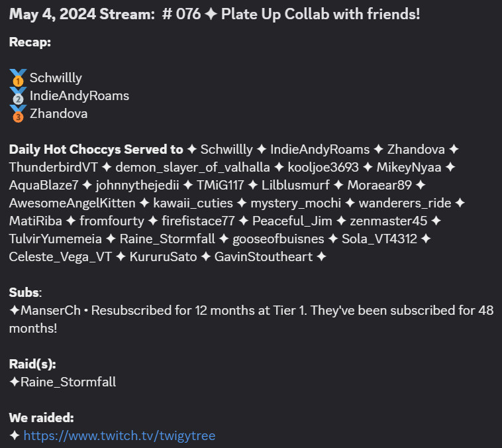Click the sparkle after GavinStoutheart
This screenshot has height=448, width=502.
point(321,256)
